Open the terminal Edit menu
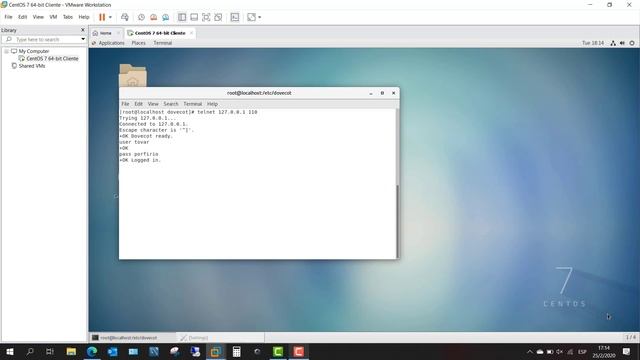The width and height of the screenshot is (640, 360). point(139,104)
